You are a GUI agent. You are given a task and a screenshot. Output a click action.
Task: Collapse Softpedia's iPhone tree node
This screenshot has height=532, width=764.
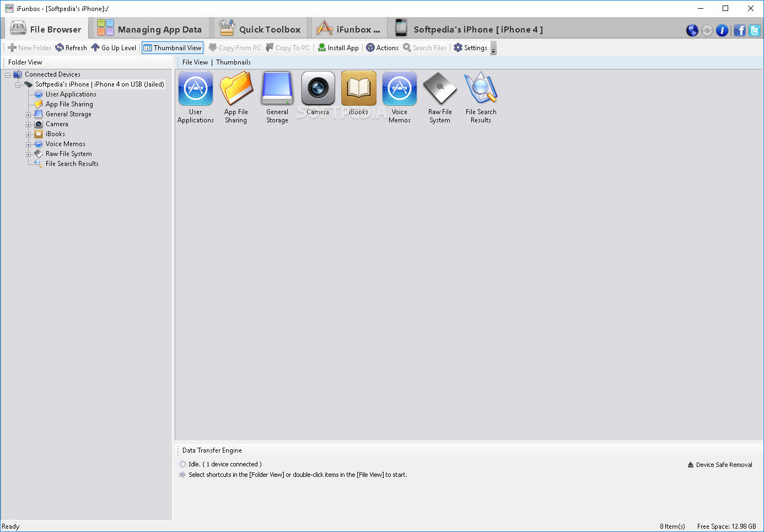coord(18,85)
